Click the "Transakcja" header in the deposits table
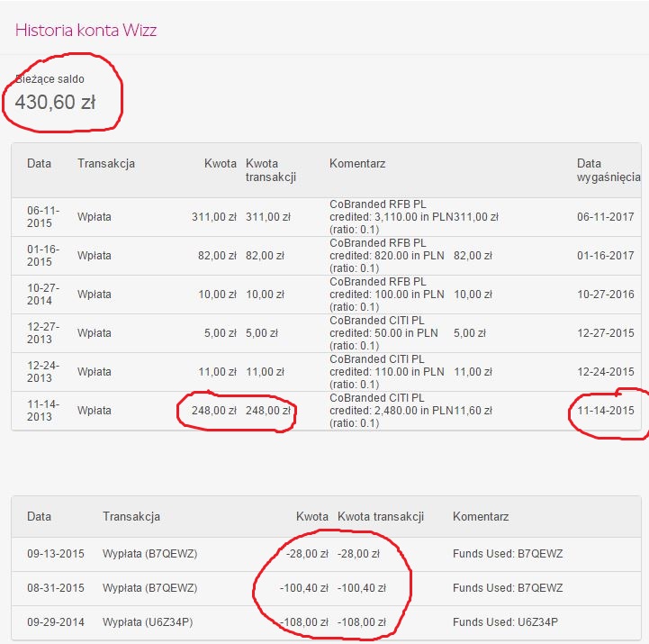Image resolution: width=649 pixels, height=644 pixels. [x=106, y=164]
